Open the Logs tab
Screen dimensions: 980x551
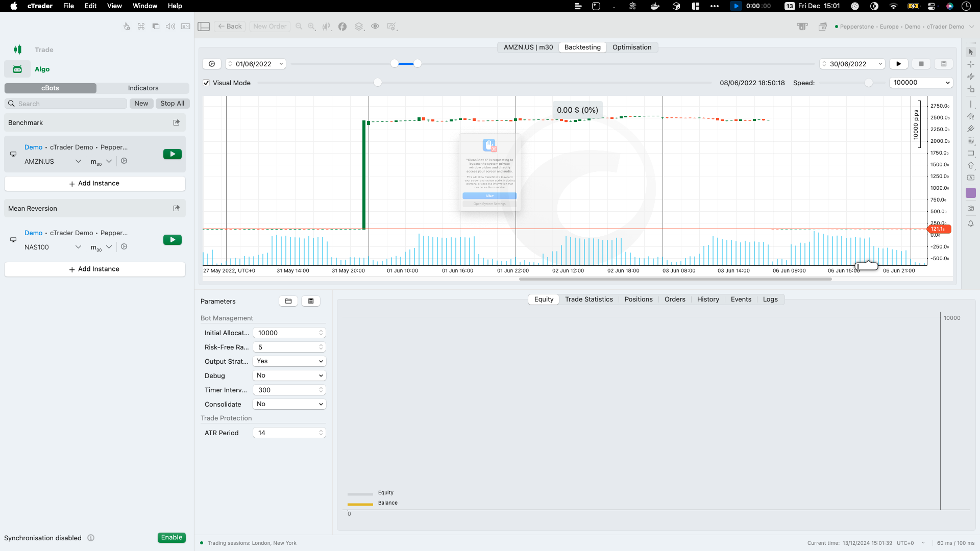pos(770,299)
